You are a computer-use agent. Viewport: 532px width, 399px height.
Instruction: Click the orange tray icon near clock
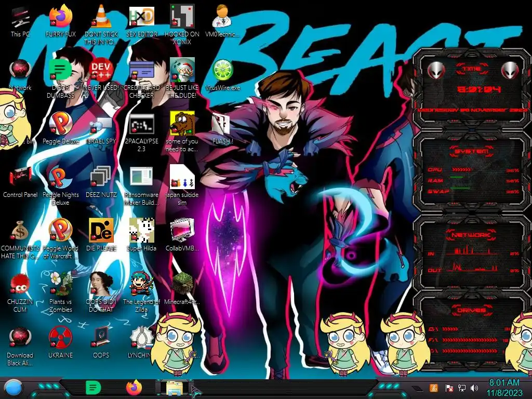(x=433, y=388)
